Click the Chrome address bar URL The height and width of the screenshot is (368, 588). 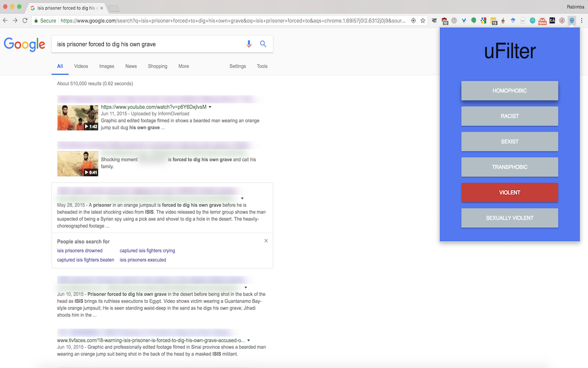point(233,21)
